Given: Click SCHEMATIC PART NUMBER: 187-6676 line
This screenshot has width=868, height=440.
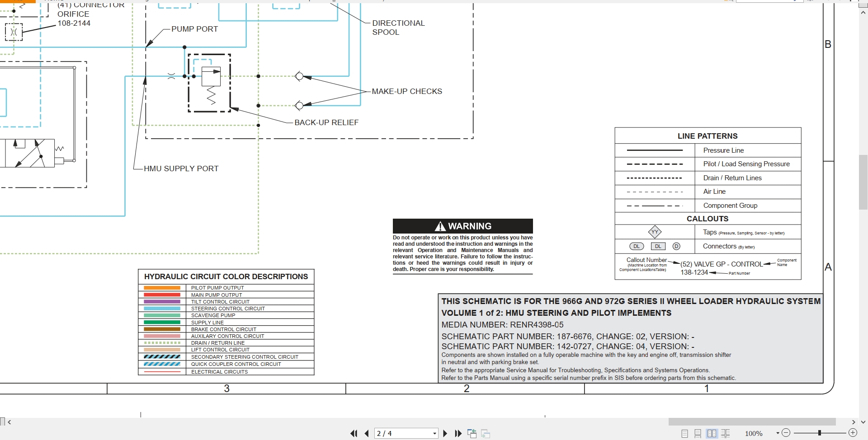Looking at the screenshot, I should click(x=568, y=337).
